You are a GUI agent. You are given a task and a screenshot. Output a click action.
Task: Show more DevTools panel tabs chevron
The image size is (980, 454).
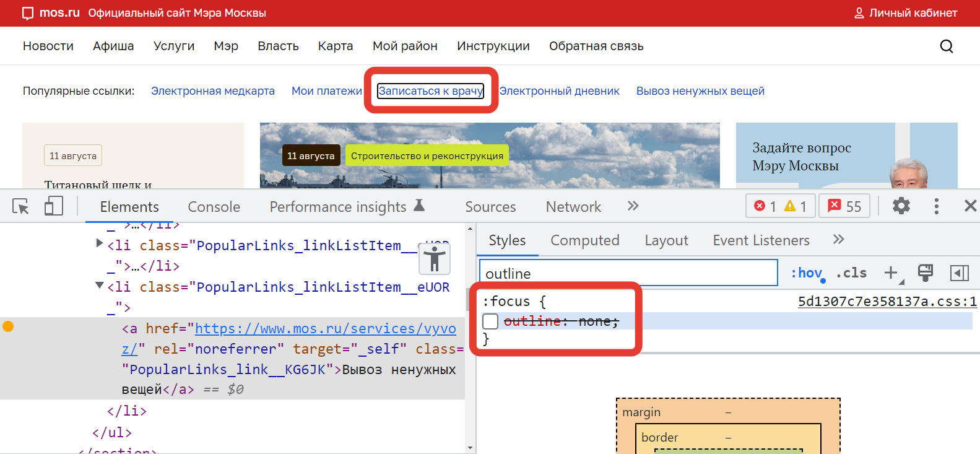(x=633, y=206)
